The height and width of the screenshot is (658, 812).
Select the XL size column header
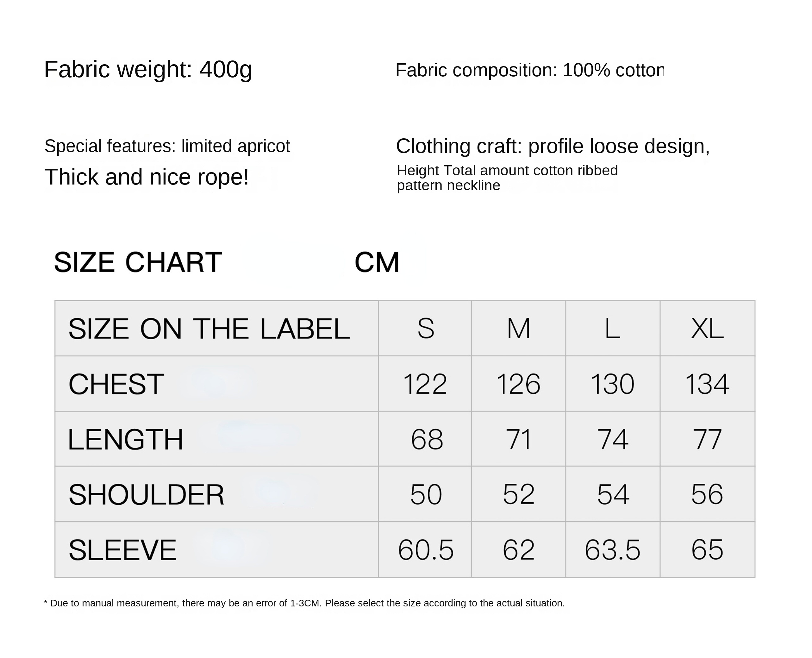(707, 328)
